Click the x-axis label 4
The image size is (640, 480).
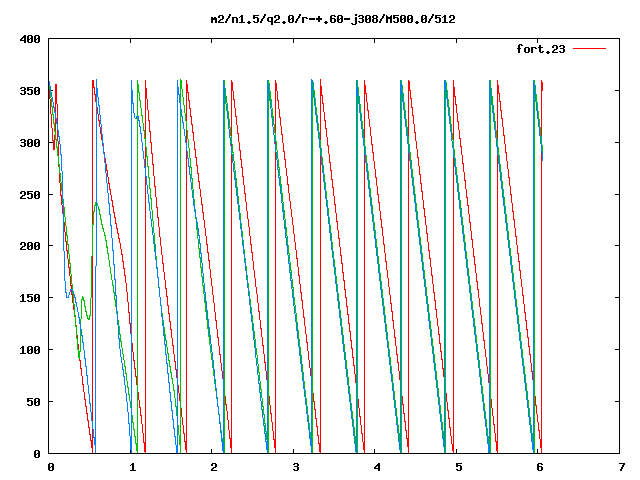tap(377, 467)
